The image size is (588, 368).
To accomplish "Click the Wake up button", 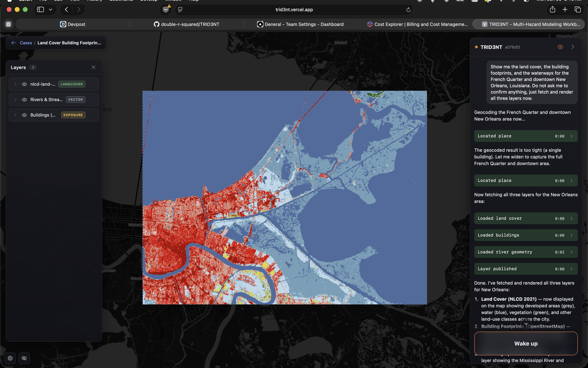I will [526, 343].
